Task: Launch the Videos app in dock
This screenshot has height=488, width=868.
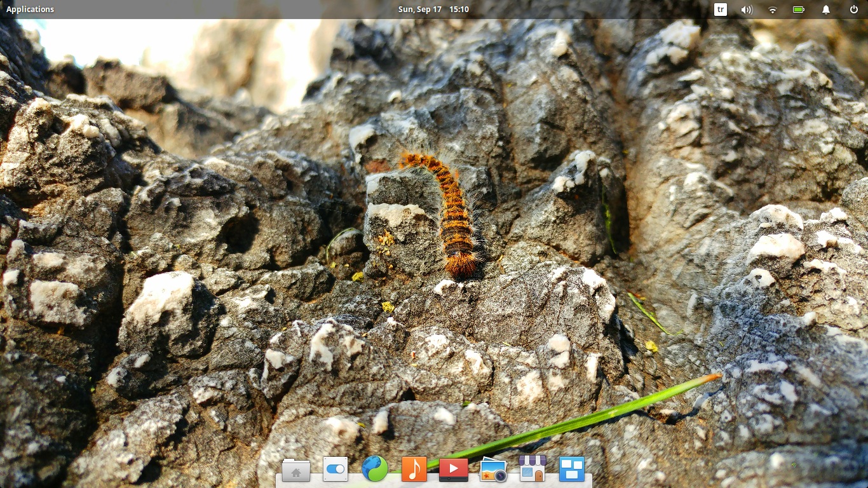Action: (454, 470)
